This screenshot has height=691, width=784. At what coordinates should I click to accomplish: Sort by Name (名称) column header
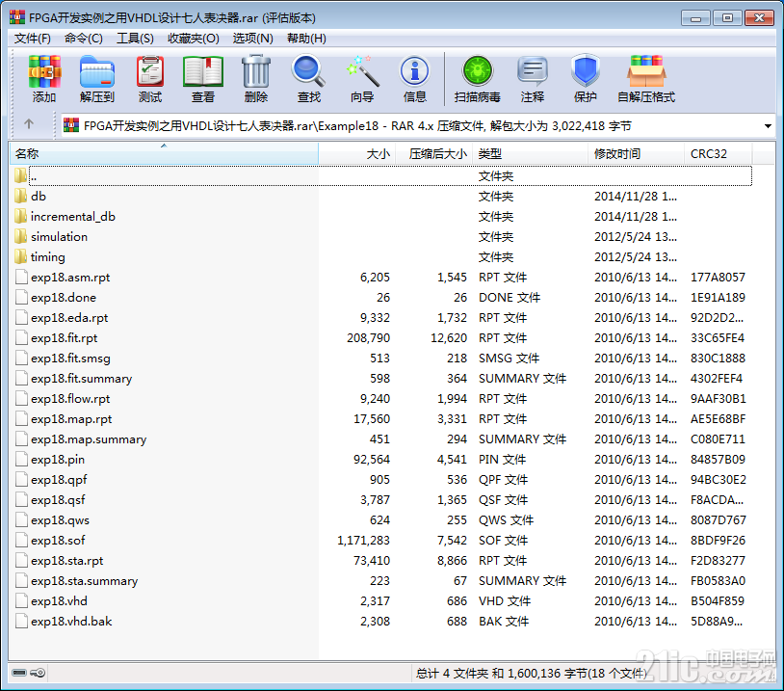164,153
